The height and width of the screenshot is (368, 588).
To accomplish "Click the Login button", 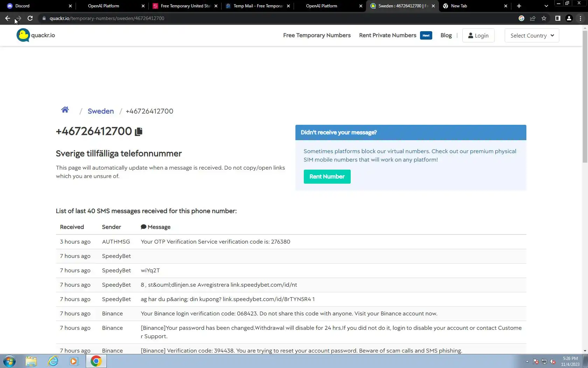I will [x=478, y=35].
